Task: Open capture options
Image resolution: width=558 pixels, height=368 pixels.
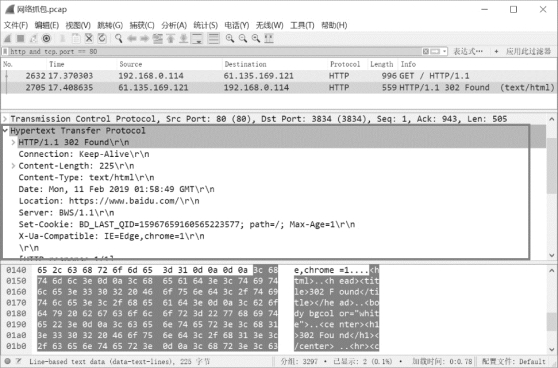Action: coord(46,38)
